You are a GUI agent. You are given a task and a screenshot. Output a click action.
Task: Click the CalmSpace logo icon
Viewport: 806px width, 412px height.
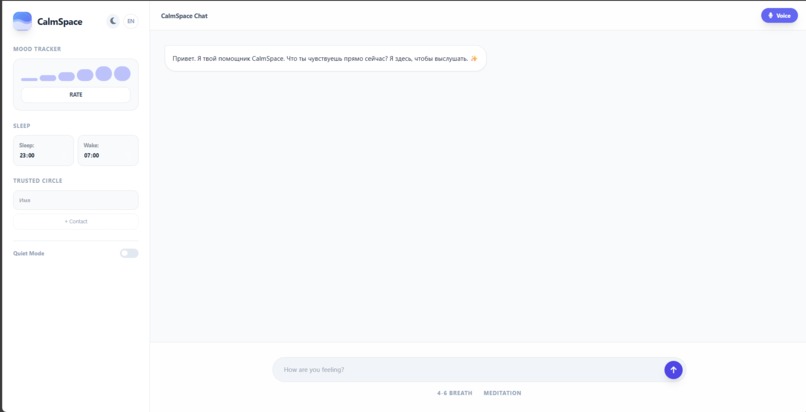point(22,22)
